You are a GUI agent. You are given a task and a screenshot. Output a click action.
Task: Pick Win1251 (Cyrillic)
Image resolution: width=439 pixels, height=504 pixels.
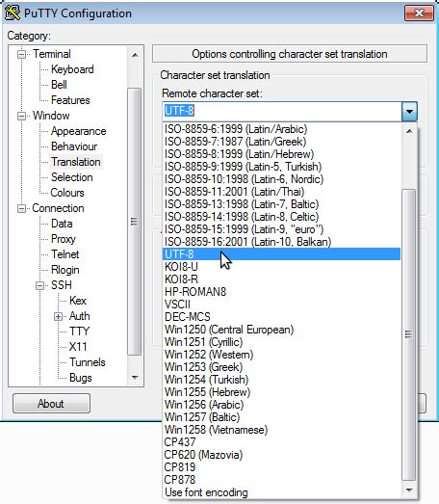tap(282, 342)
